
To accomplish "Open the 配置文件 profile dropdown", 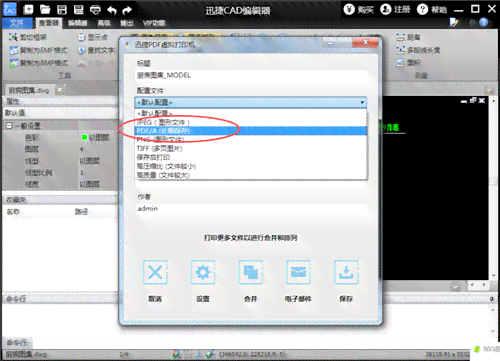I will [x=251, y=102].
